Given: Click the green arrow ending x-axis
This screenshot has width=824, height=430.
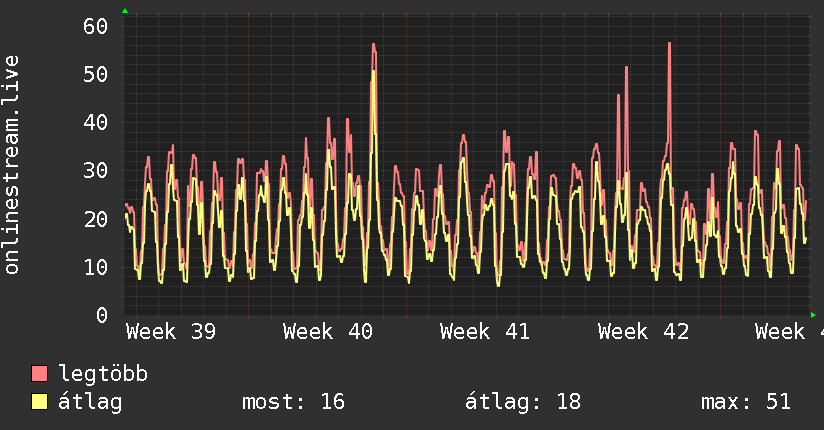Looking at the screenshot, I should coord(813,315).
